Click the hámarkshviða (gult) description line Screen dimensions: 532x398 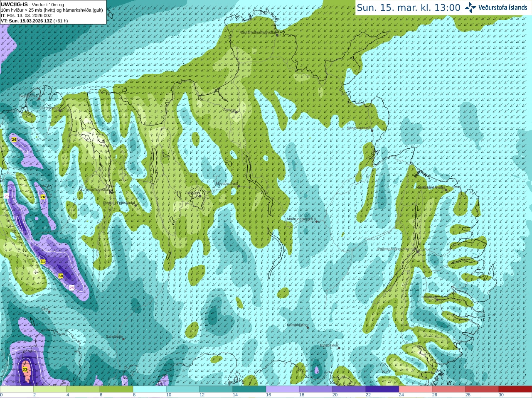click(52, 10)
